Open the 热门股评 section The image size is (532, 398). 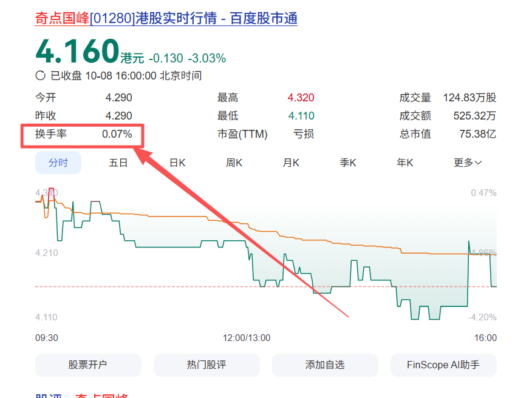[x=206, y=365]
